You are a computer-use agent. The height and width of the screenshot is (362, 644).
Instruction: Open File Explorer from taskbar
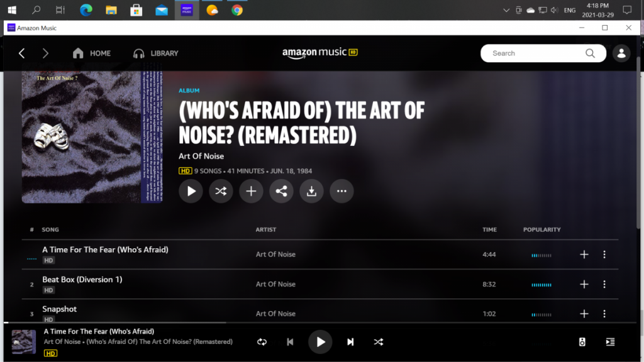tap(111, 10)
